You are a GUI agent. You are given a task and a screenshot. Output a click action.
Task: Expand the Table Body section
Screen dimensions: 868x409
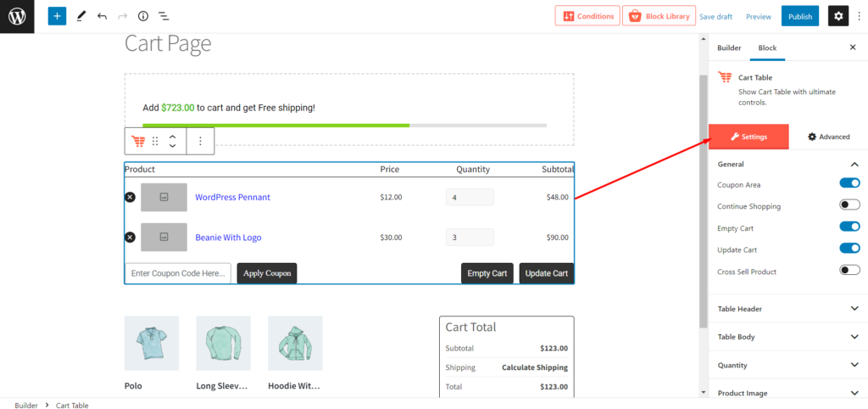click(x=787, y=337)
